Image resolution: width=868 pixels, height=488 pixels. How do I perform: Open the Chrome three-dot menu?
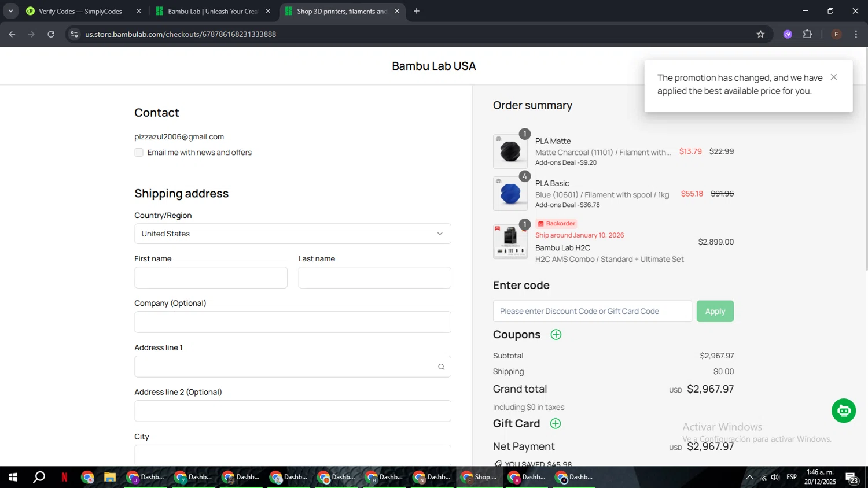pyautogui.click(x=856, y=34)
